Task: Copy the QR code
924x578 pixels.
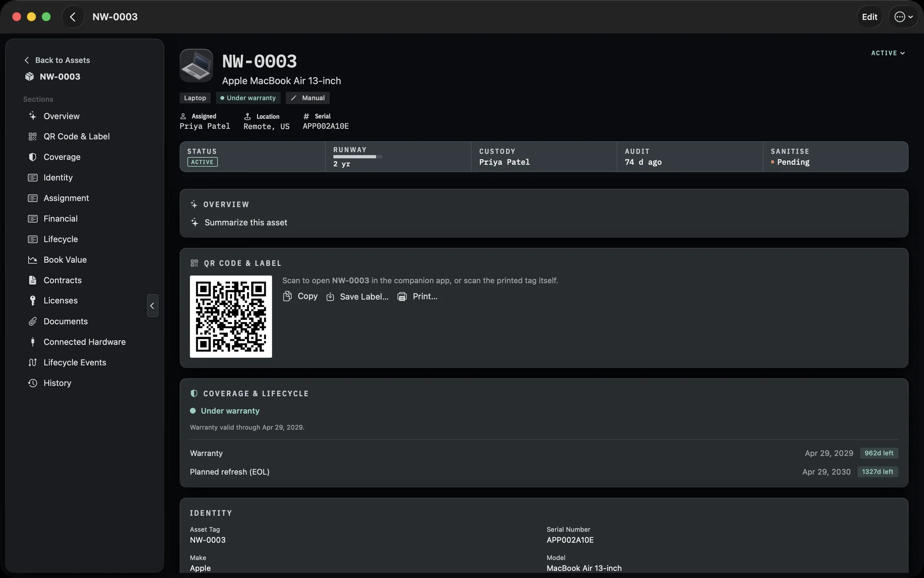Action: click(x=300, y=296)
